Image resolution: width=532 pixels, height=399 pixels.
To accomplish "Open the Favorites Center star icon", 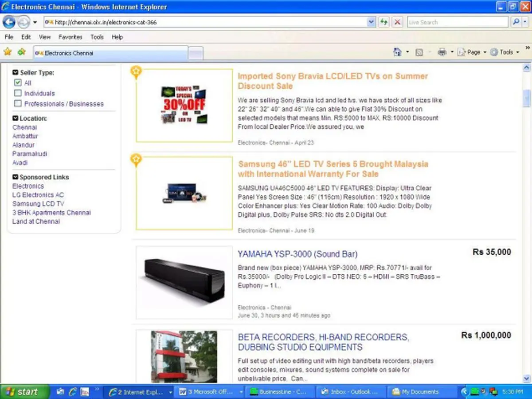I will point(8,52).
